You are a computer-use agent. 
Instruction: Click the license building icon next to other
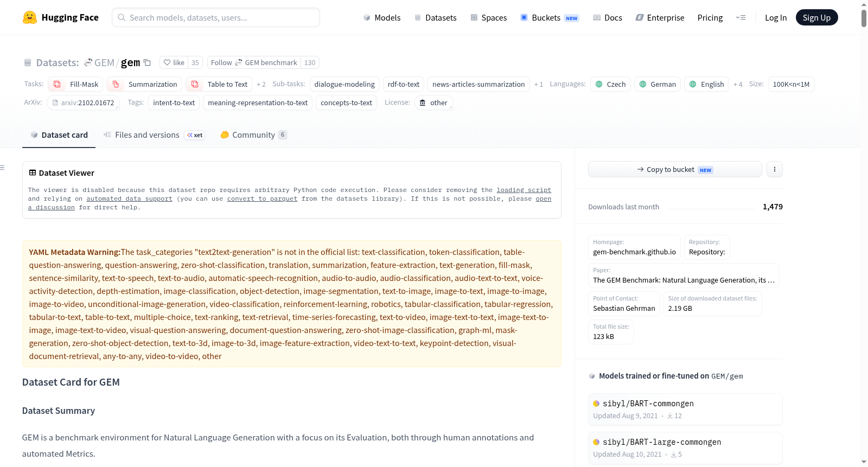[423, 103]
